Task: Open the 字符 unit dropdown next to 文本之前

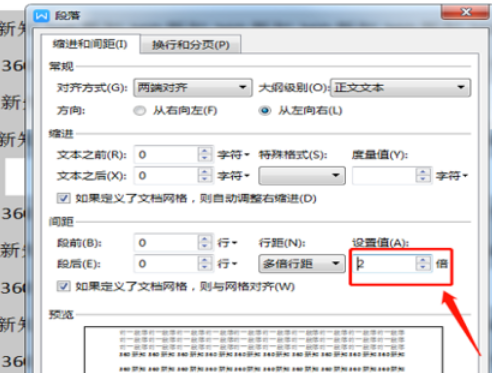Action: click(233, 155)
